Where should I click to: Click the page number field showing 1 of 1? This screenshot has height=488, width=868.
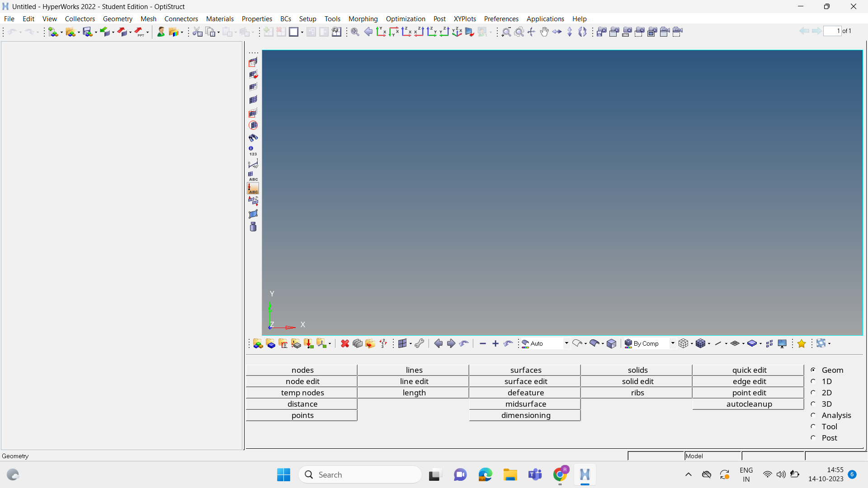pos(832,31)
